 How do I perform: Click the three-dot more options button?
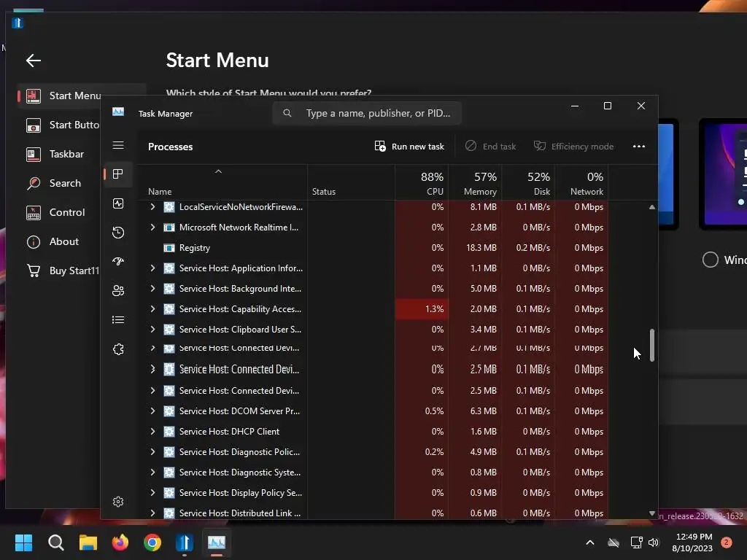pos(639,146)
